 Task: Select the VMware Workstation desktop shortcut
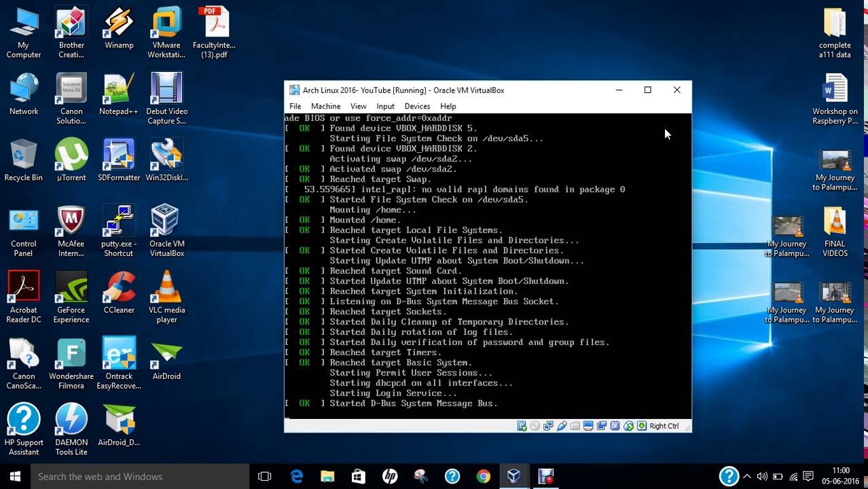[166, 33]
